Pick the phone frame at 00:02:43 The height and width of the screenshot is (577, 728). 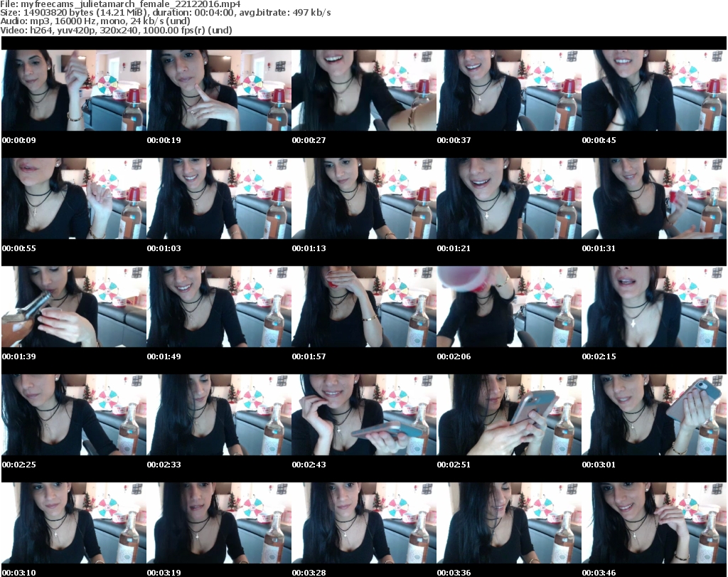(x=364, y=415)
